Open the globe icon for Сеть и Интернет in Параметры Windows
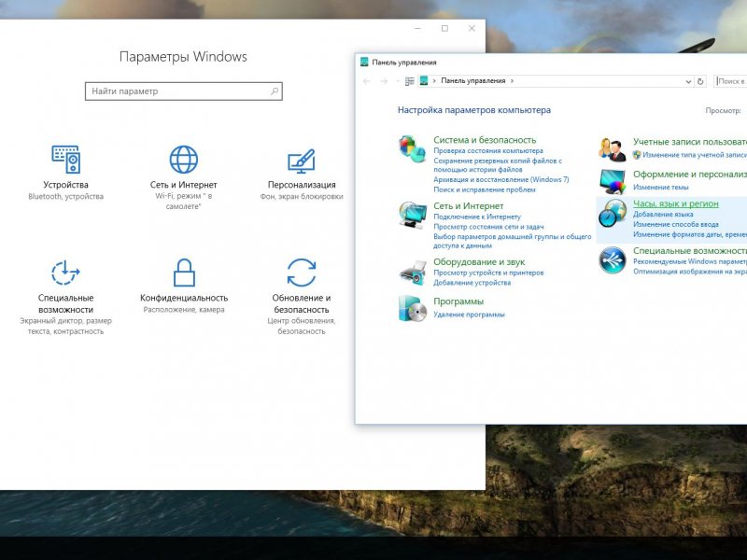The height and width of the screenshot is (560, 747). tap(183, 159)
